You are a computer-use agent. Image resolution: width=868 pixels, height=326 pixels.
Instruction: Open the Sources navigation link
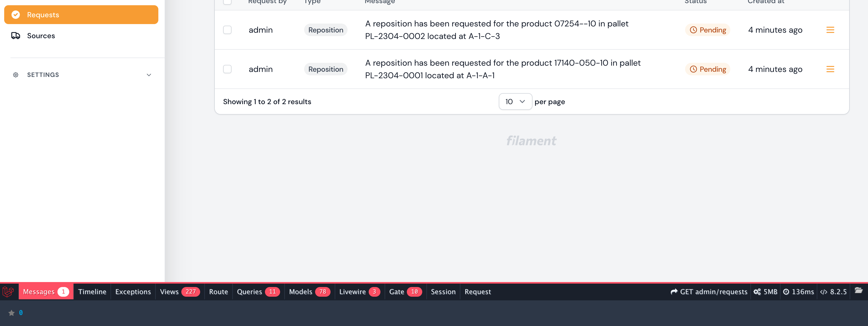click(x=41, y=36)
